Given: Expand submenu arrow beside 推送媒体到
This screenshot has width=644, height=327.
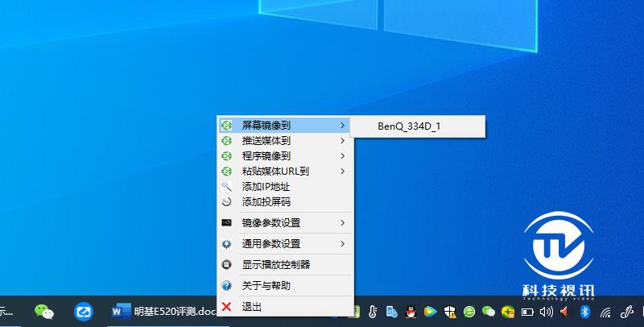Looking at the screenshot, I should [x=343, y=141].
